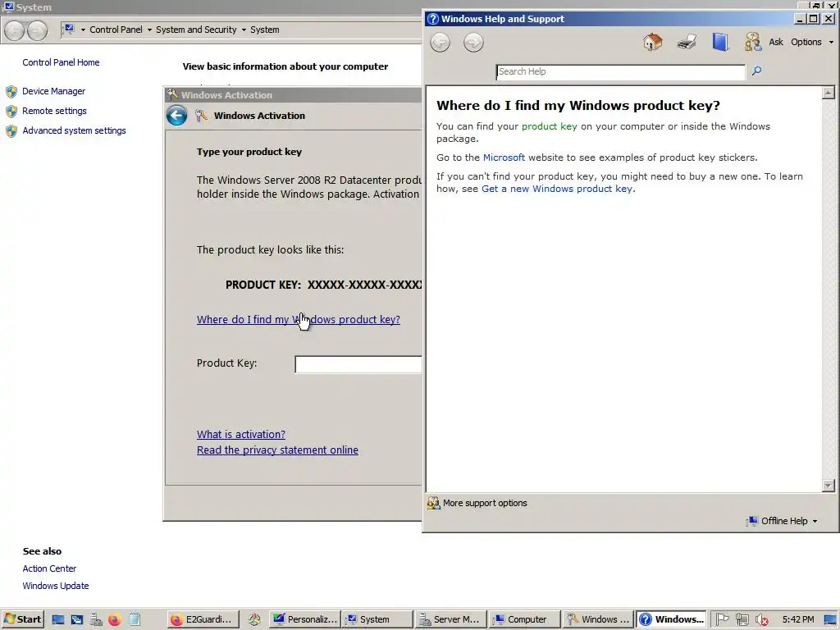Click Forward button in System window
Screen dimensions: 840x630
click(x=37, y=30)
